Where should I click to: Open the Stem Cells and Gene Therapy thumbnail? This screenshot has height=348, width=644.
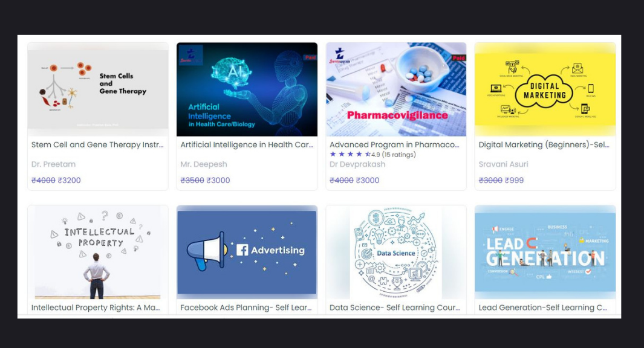(x=98, y=89)
